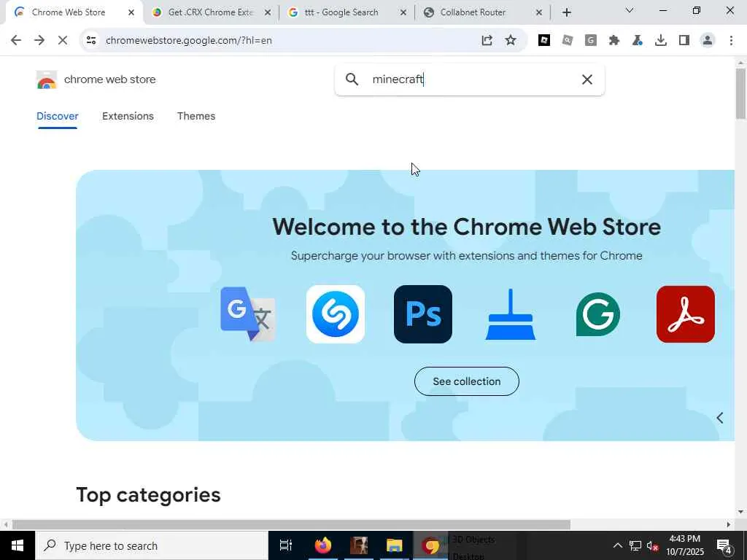Open Task View on the taskbar
This screenshot has width=747, height=560.
[x=286, y=545]
